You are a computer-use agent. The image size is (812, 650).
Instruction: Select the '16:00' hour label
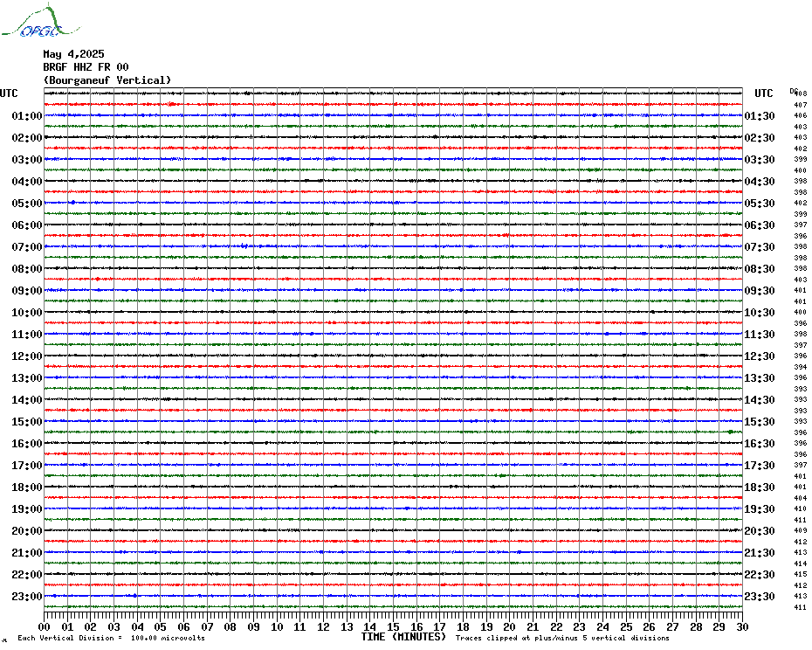pos(27,443)
